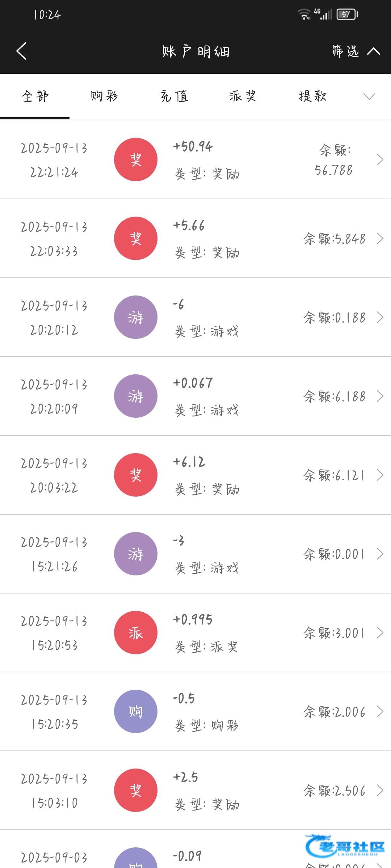Switch to the 充值 tab
This screenshot has width=391, height=868.
(x=174, y=96)
